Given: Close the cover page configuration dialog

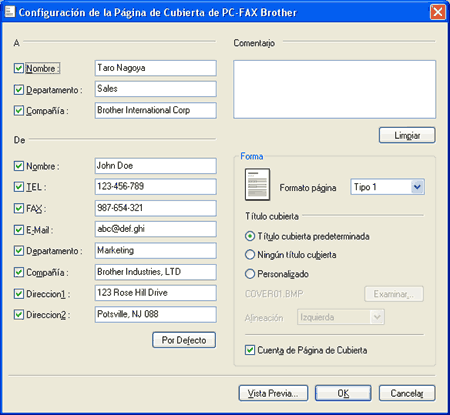Looking at the screenshot, I should [438, 12].
